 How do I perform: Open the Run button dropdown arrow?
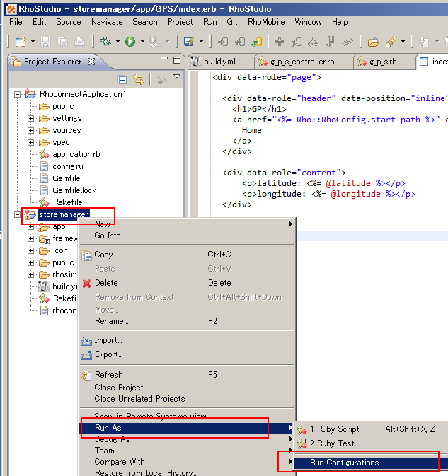coord(142,42)
